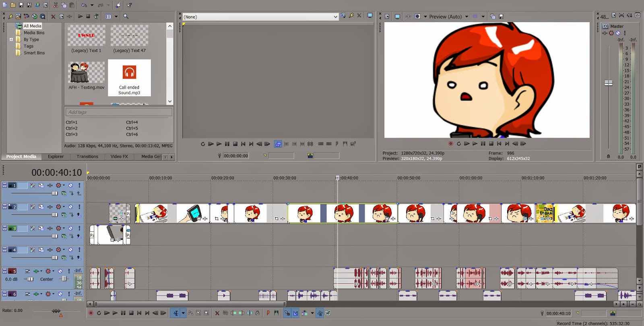644x326 pixels.
Task: Toggle Enable Snapping in the timeline toolbar
Action: 287,313
